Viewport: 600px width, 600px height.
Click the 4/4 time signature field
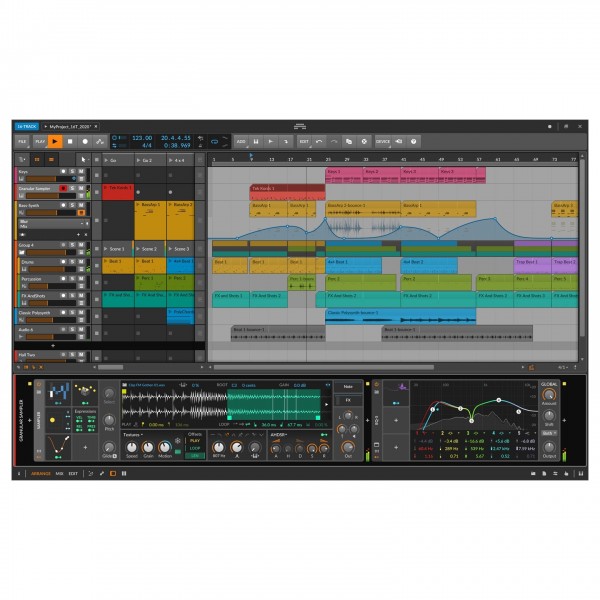[147, 146]
